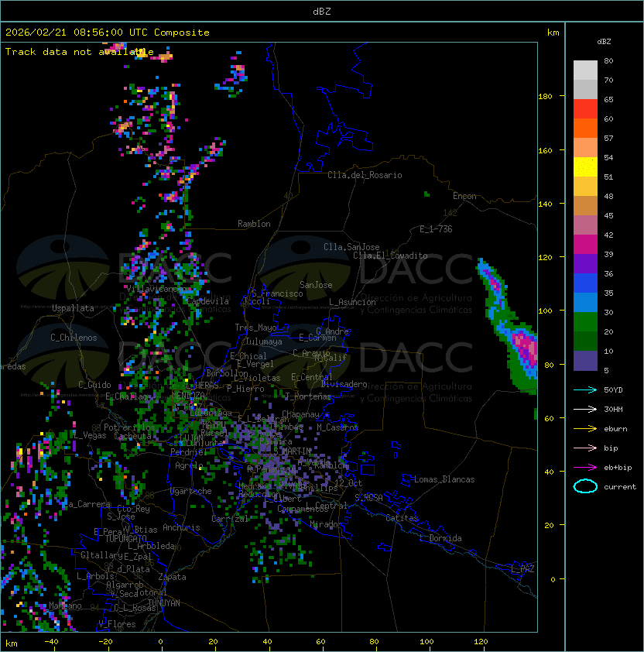Click the 'eburn' legend label

pos(615,429)
